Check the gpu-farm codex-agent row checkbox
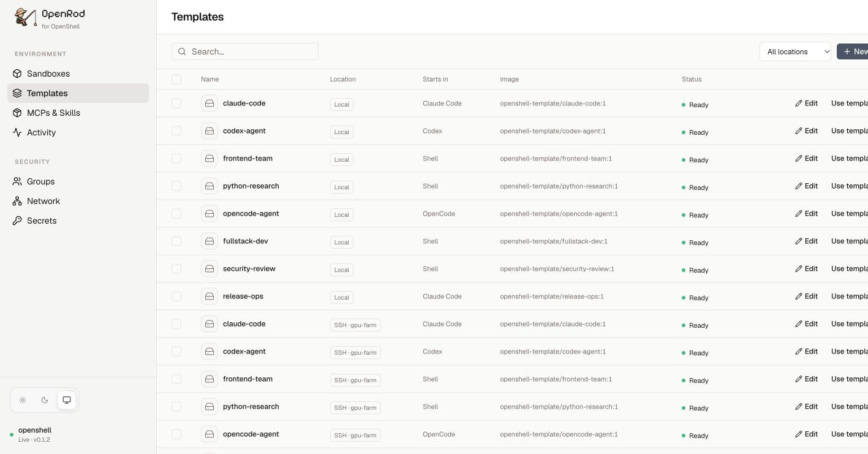The width and height of the screenshot is (868, 454). (x=176, y=352)
